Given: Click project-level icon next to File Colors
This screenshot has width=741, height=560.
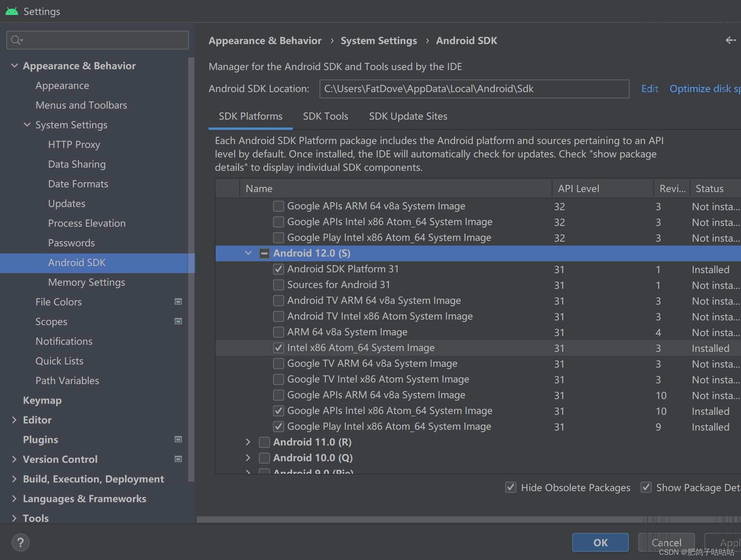Looking at the screenshot, I should pos(178,301).
